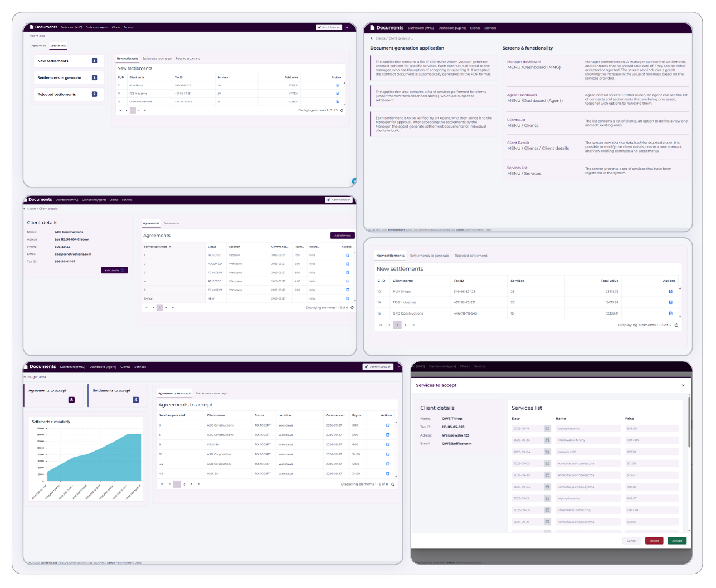Edit the Default agreement row on Client details

pyautogui.click(x=348, y=298)
